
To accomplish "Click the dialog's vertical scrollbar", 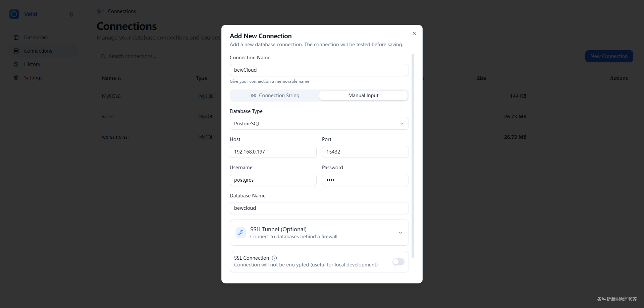I will click(x=413, y=156).
